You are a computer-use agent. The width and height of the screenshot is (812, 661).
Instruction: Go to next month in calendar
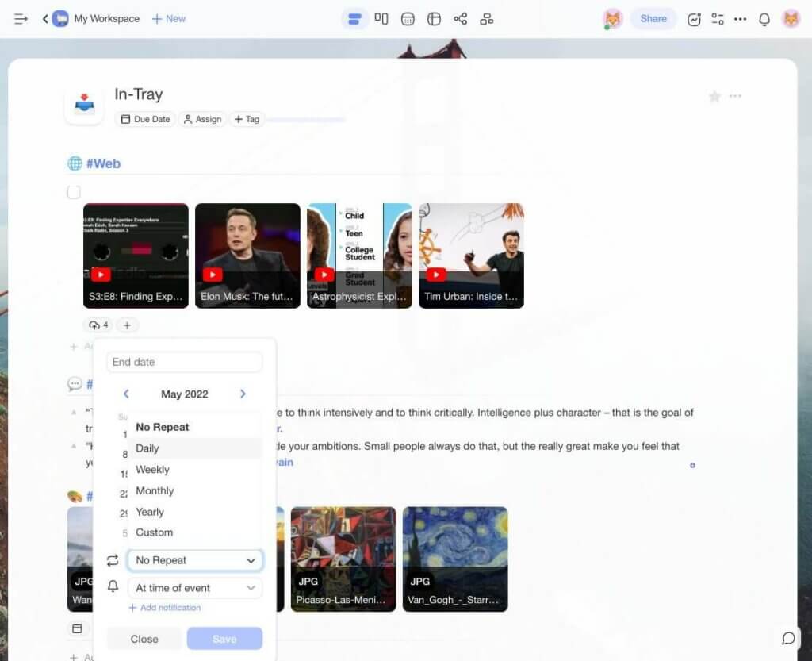click(243, 394)
